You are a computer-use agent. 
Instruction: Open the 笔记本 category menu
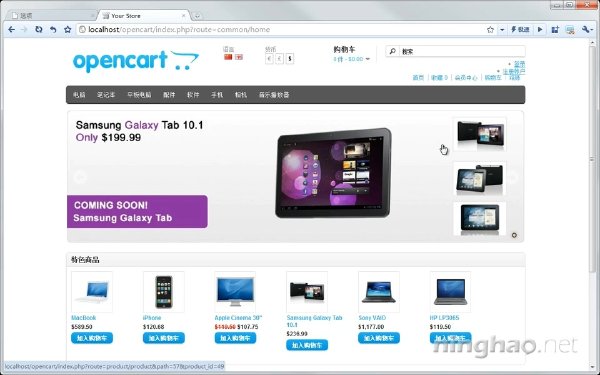[x=106, y=95]
